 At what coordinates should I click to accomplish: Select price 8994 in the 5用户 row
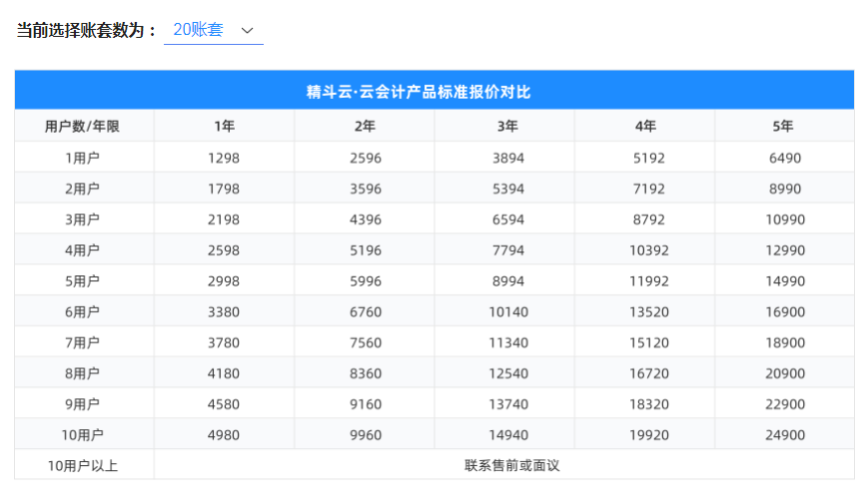coord(508,281)
